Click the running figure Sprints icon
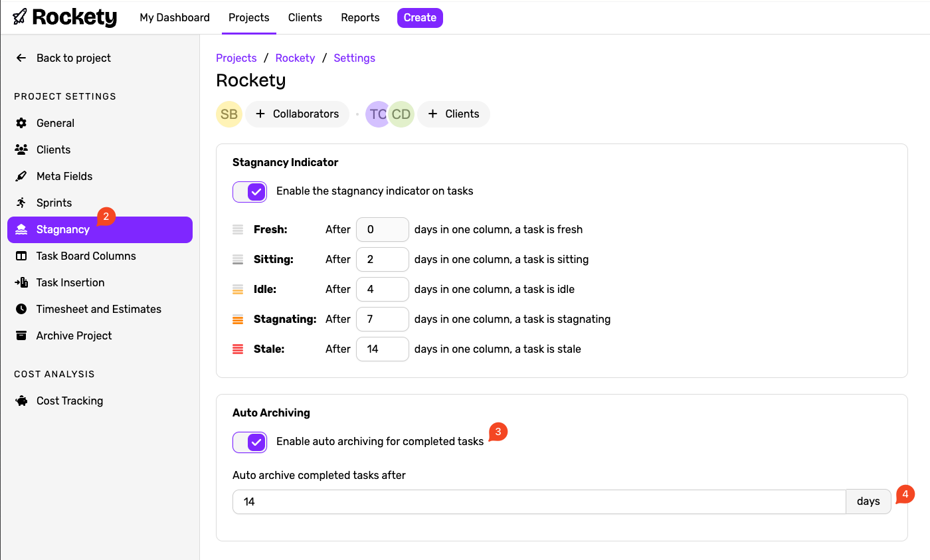Viewport: 930px width, 560px height. click(x=21, y=203)
